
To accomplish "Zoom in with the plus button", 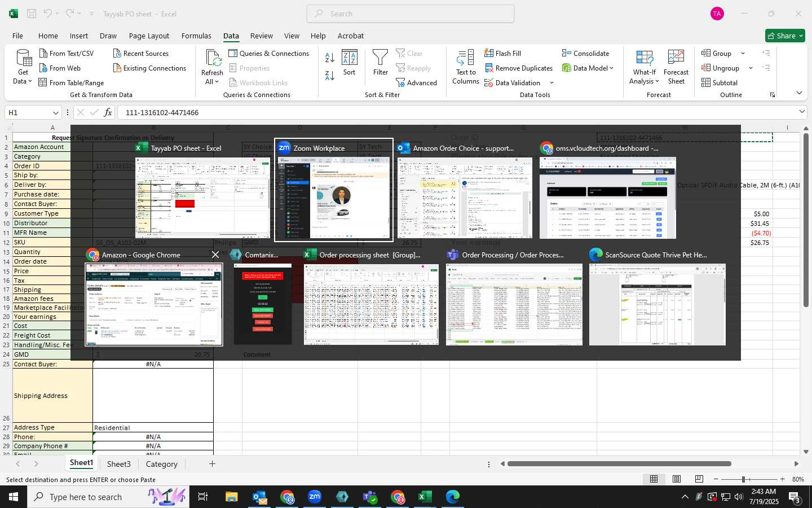I will pyautogui.click(x=782, y=479).
